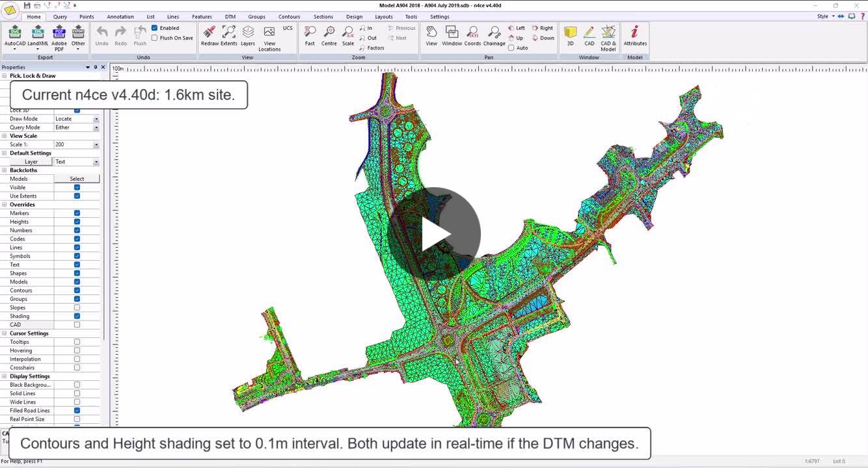Viewport: 868px width, 468px height.
Task: Open model Attributes
Action: [x=635, y=36]
